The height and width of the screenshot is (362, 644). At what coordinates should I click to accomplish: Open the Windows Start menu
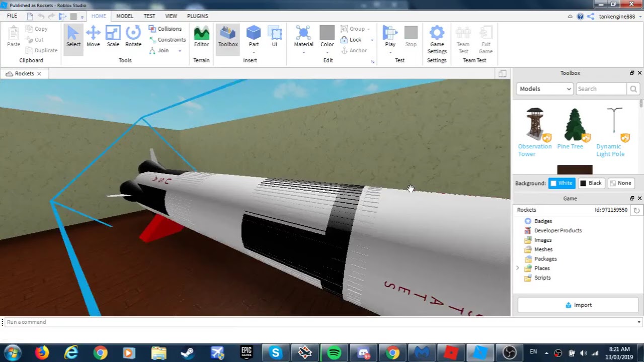pyautogui.click(x=13, y=353)
